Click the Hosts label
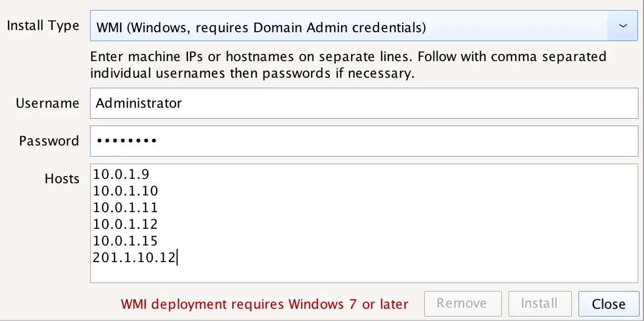 click(62, 179)
